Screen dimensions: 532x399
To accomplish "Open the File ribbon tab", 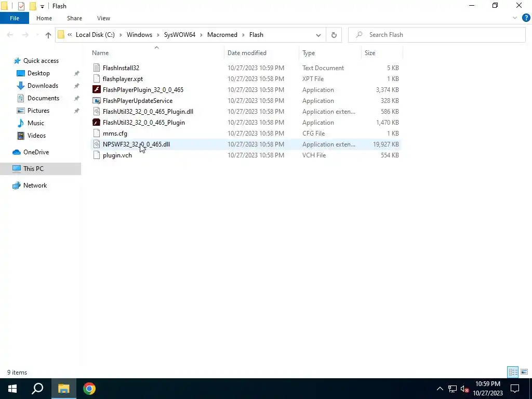I will pos(15,18).
